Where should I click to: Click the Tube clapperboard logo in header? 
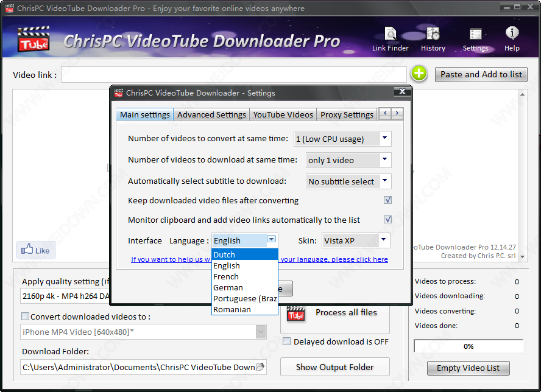pos(34,39)
